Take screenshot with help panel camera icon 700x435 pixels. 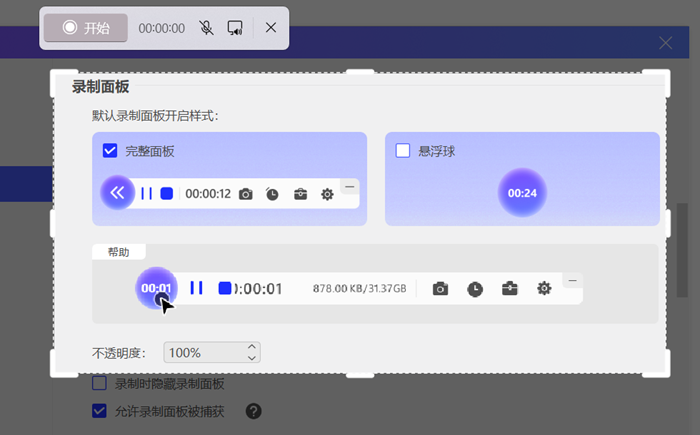(440, 289)
